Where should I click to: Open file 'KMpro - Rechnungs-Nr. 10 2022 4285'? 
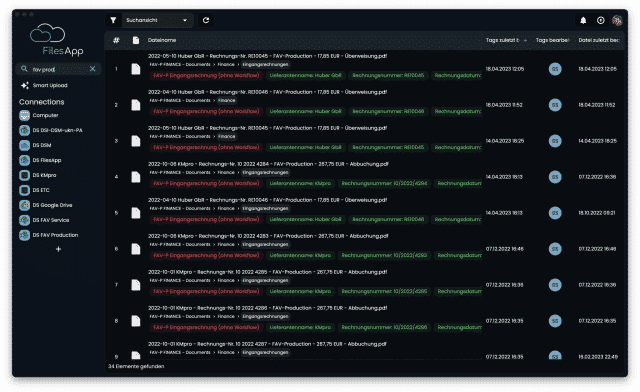pyautogui.click(x=267, y=272)
